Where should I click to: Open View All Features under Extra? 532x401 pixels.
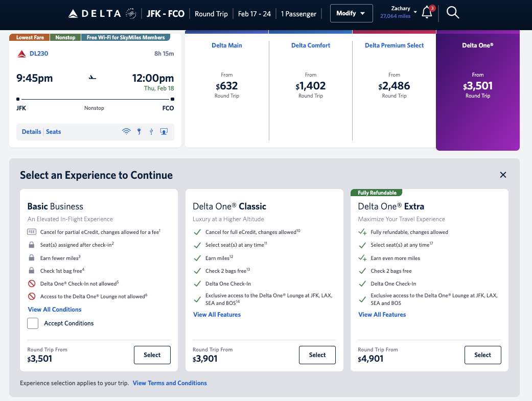382,315
